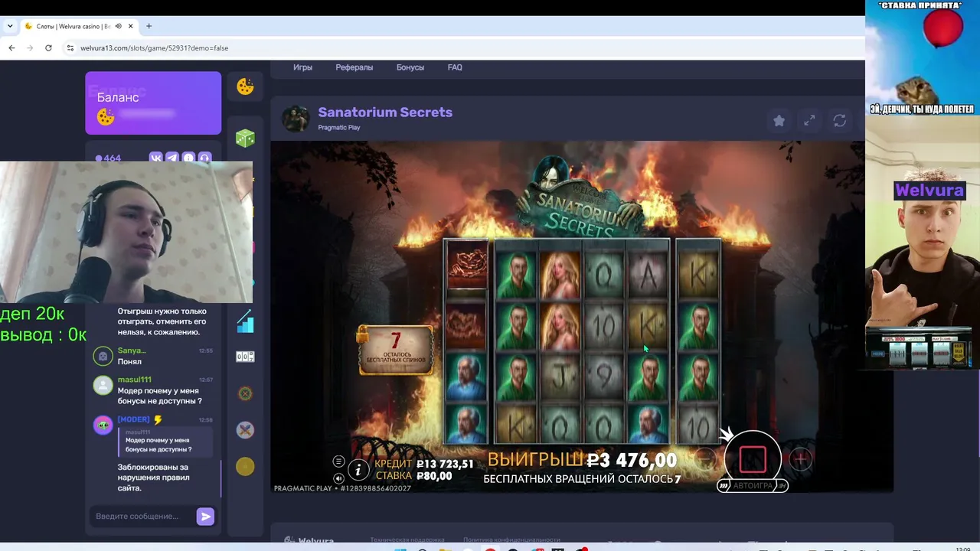Click the masul111 username in chat

pos(134,380)
